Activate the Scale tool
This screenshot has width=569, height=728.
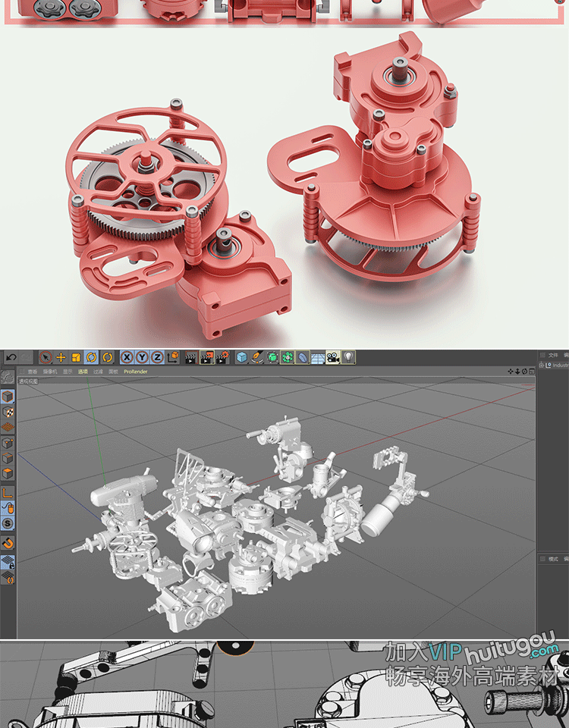pyautogui.click(x=76, y=357)
